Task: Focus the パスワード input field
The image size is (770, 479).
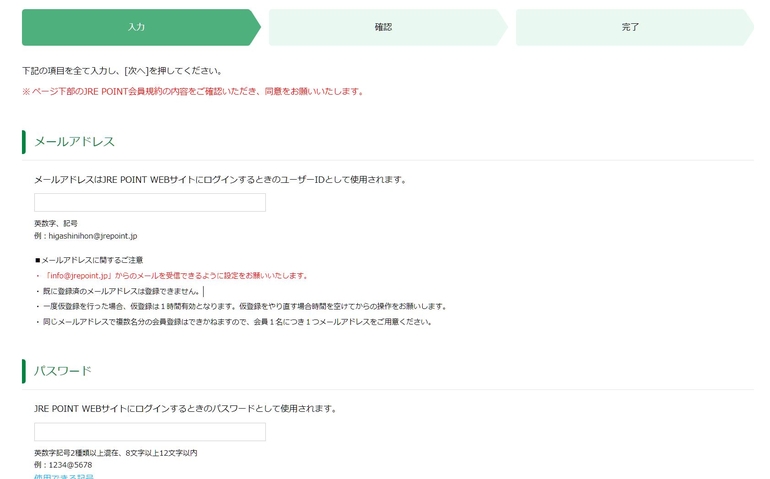Action: [150, 432]
